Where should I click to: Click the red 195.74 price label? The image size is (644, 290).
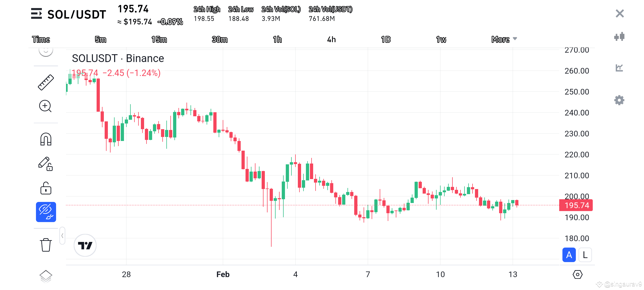pos(576,205)
